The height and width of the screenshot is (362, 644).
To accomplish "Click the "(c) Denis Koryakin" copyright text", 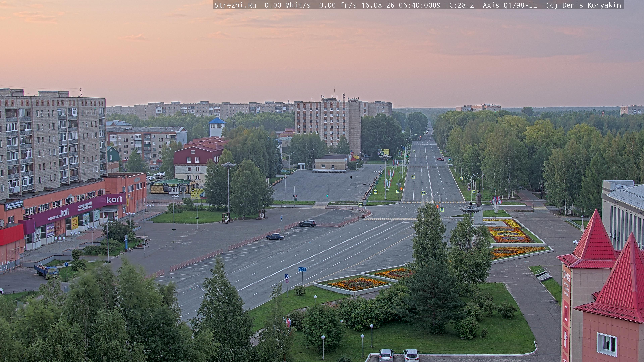I will click(583, 5).
